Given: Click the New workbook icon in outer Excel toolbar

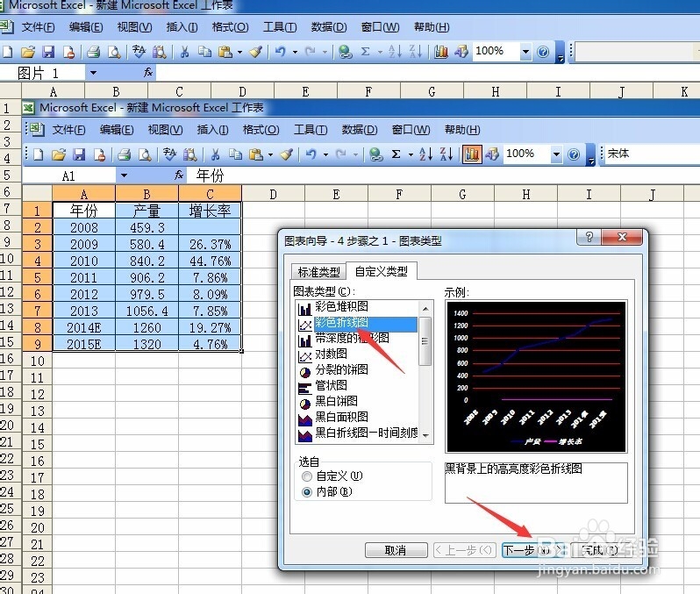Looking at the screenshot, I should coord(8,52).
